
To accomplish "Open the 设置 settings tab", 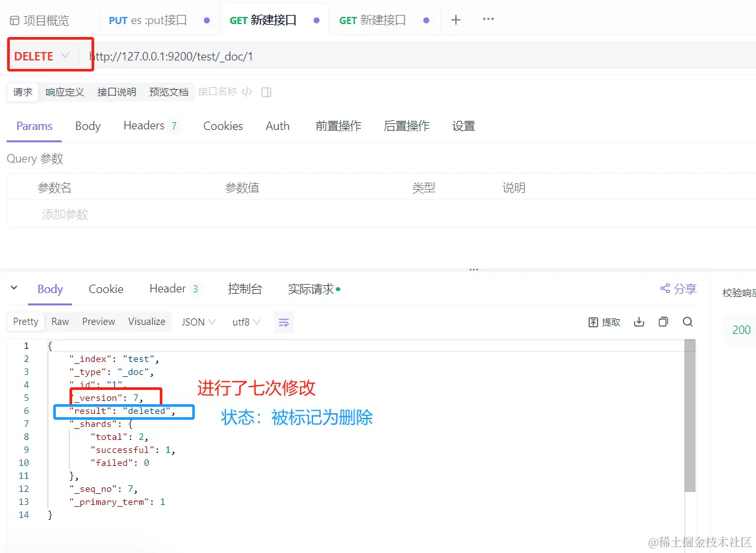I will pyautogui.click(x=463, y=126).
